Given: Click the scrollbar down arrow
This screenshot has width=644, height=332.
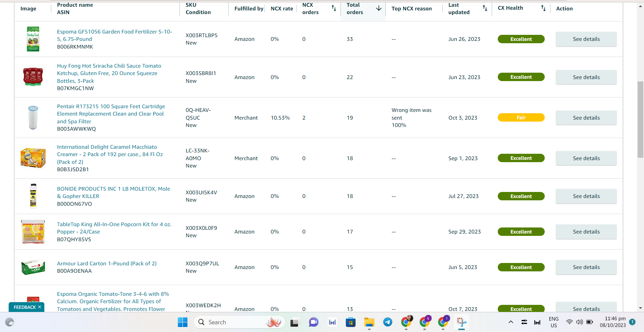Looking at the screenshot, I should [x=640, y=308].
